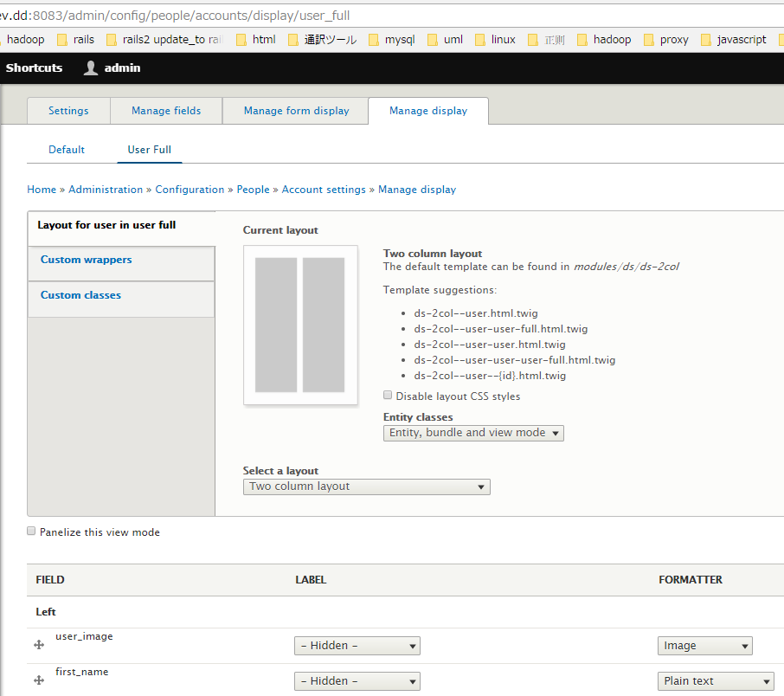
Task: Enable Disable layout CSS styles checkbox
Action: tap(388, 396)
